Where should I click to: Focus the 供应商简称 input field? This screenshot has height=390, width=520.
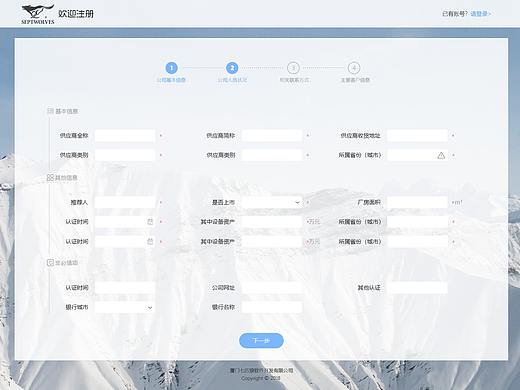click(272, 136)
